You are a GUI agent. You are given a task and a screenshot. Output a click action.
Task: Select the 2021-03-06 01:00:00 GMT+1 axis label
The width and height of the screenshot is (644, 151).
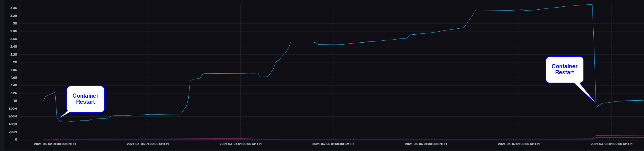[426, 144]
